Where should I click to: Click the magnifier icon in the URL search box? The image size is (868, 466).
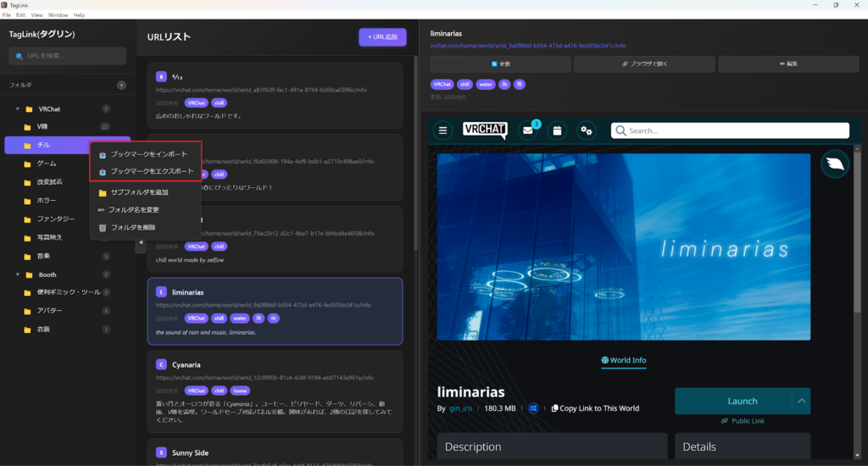[x=19, y=56]
